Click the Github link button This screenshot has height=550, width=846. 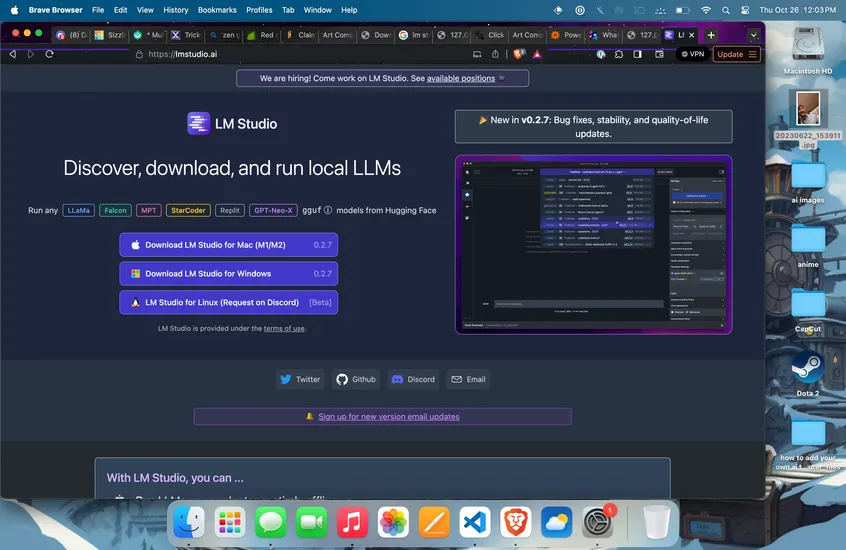pos(356,379)
